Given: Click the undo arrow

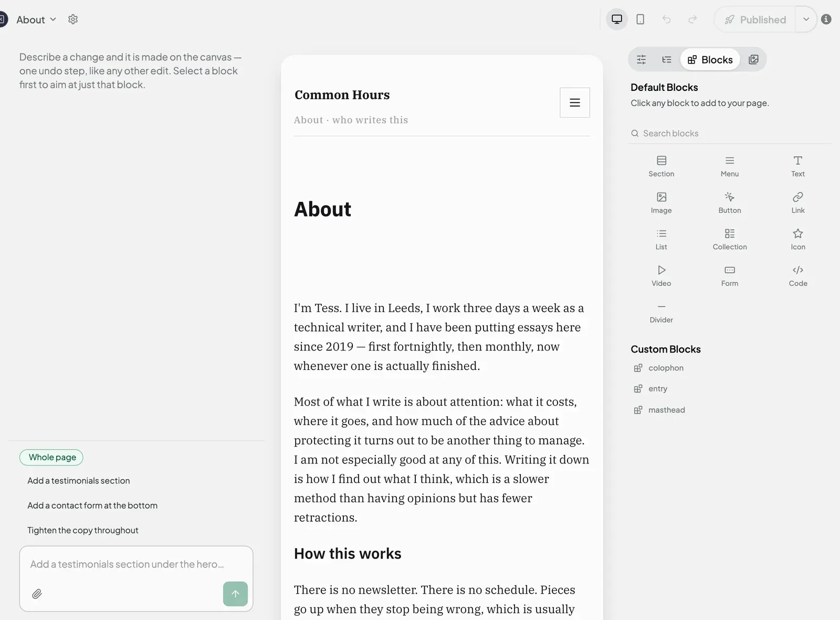Looking at the screenshot, I should click(x=667, y=19).
